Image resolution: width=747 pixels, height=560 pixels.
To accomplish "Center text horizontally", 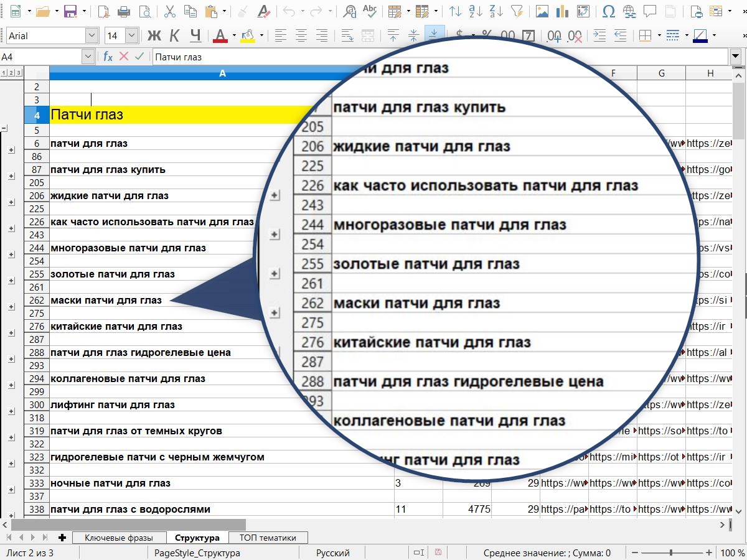I will [302, 35].
